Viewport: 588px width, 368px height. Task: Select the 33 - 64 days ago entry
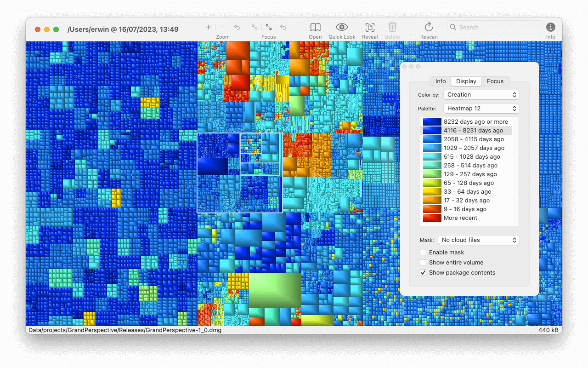pos(467,192)
